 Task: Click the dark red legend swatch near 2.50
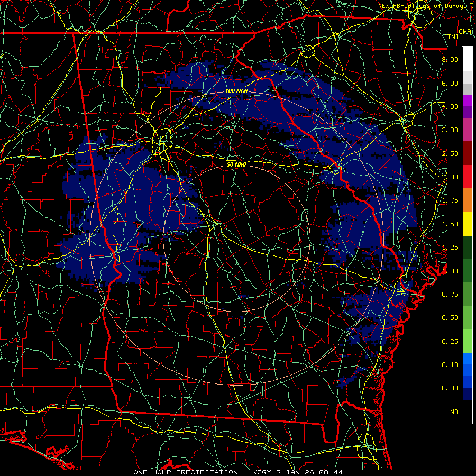pos(467,153)
